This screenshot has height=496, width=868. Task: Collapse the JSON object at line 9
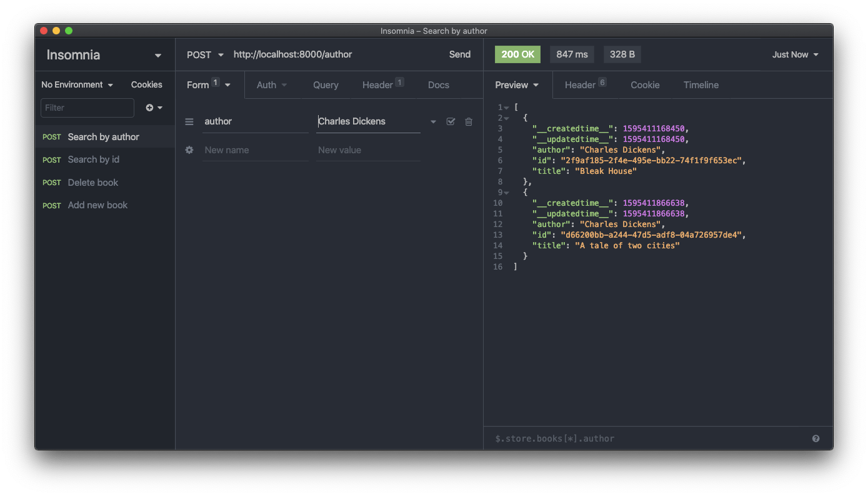pyautogui.click(x=506, y=193)
